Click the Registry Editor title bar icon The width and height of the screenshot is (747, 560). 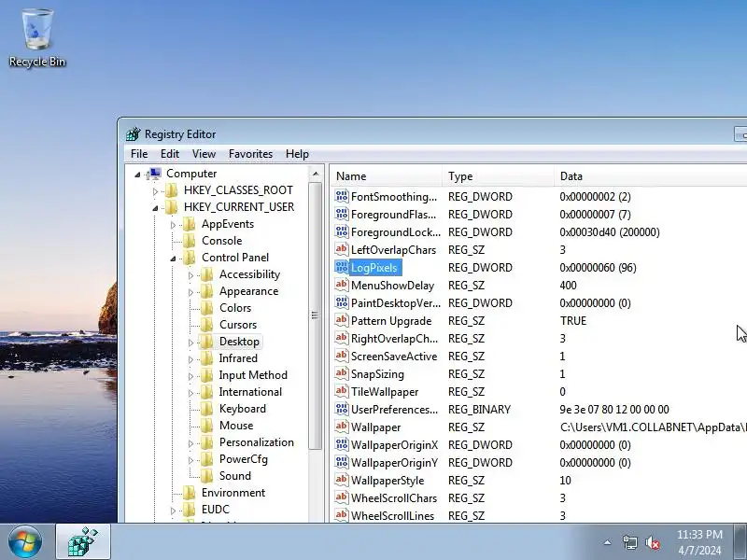pos(134,134)
